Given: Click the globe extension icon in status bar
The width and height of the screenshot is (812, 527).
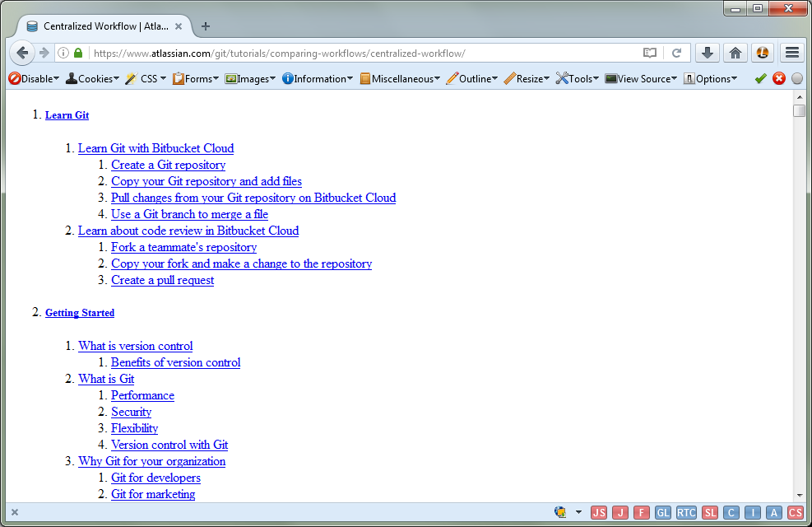Looking at the screenshot, I should pos(560,512).
